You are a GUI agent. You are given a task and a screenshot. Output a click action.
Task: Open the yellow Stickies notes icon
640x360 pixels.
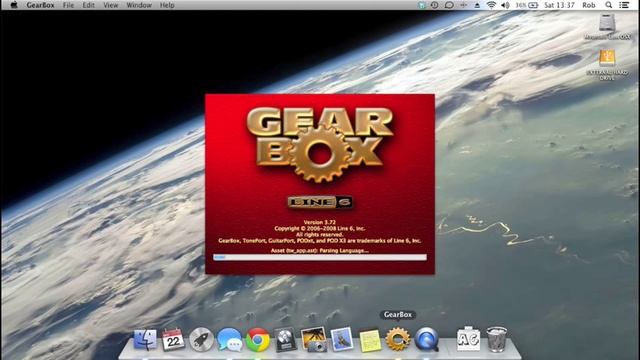pos(370,340)
